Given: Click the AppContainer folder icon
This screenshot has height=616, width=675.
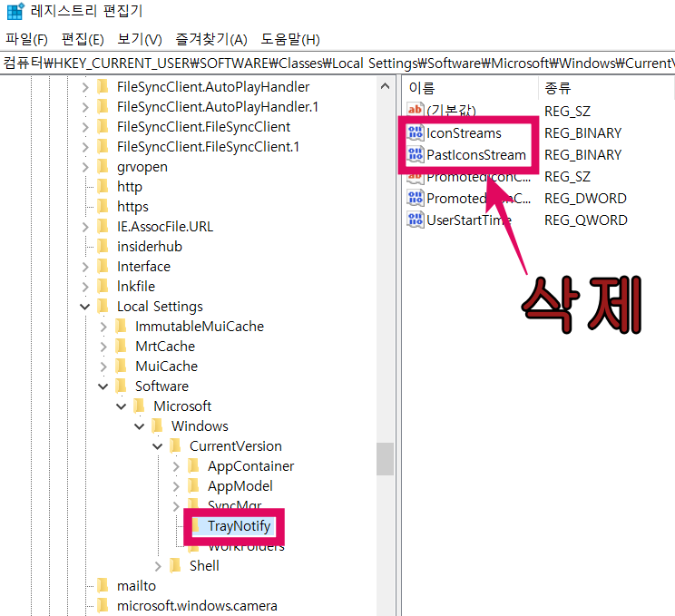Looking at the screenshot, I should [193, 466].
